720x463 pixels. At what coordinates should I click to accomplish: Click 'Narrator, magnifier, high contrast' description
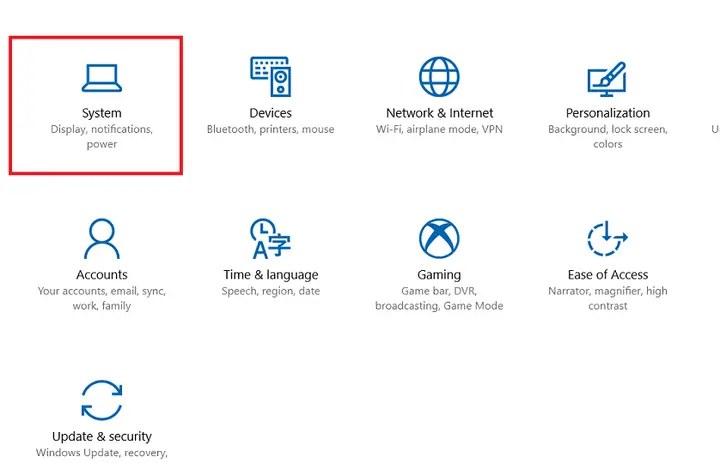[608, 298]
